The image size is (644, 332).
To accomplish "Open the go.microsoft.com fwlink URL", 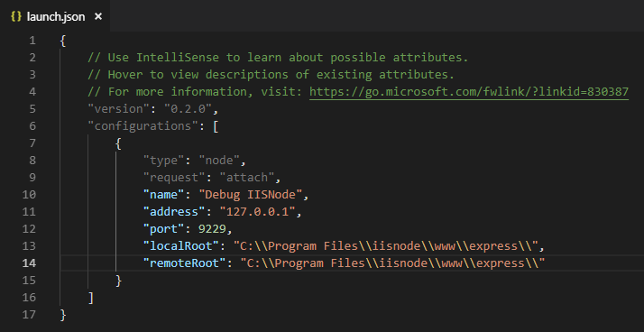I will [x=469, y=92].
